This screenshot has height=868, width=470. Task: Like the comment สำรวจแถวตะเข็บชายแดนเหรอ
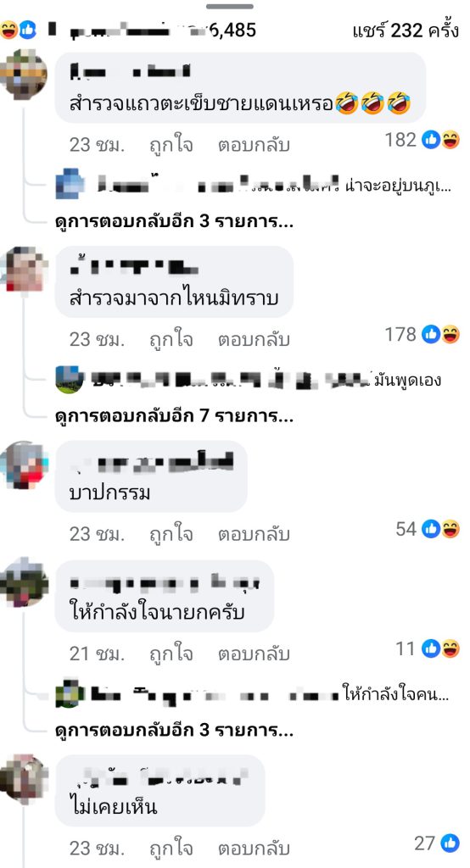coord(171,145)
